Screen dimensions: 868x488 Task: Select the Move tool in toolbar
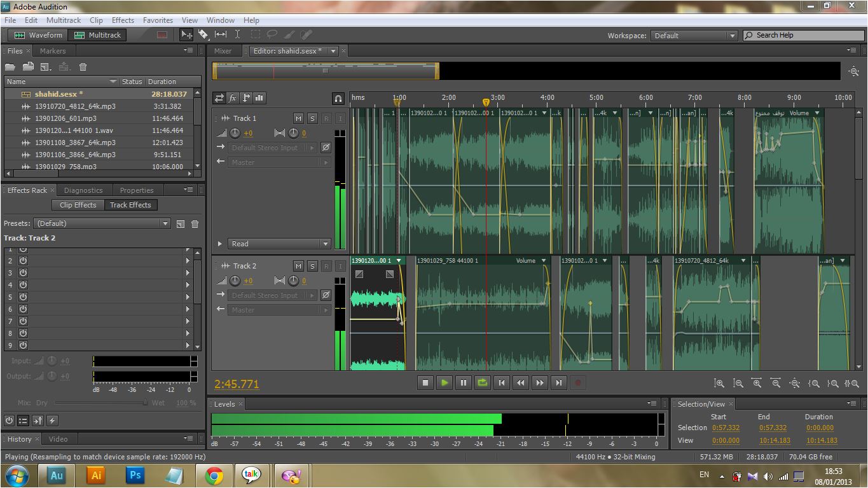click(x=186, y=35)
